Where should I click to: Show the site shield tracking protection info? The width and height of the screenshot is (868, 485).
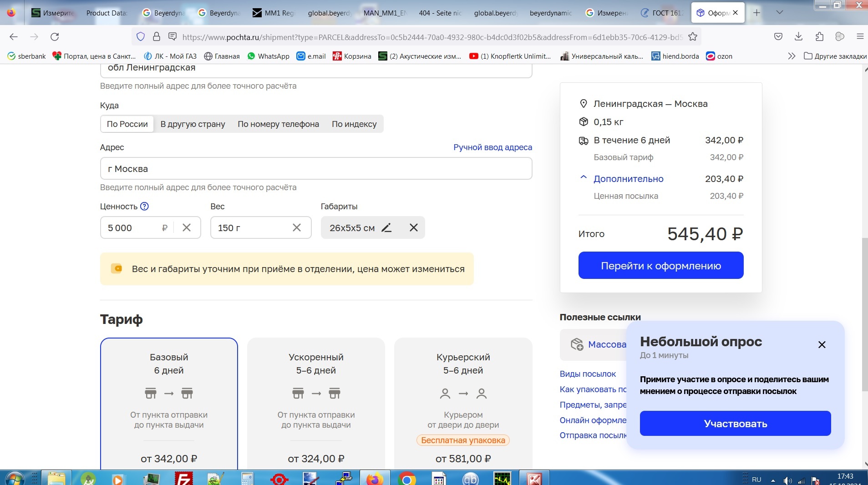pos(141,37)
